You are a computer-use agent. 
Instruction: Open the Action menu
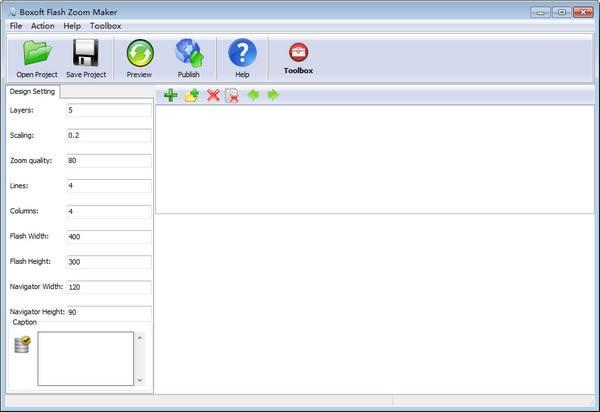point(42,26)
